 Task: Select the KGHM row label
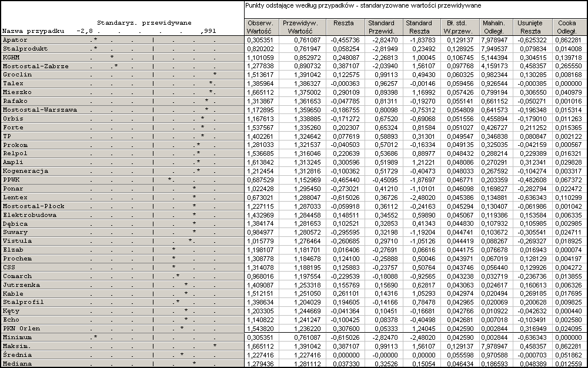[x=11, y=58]
